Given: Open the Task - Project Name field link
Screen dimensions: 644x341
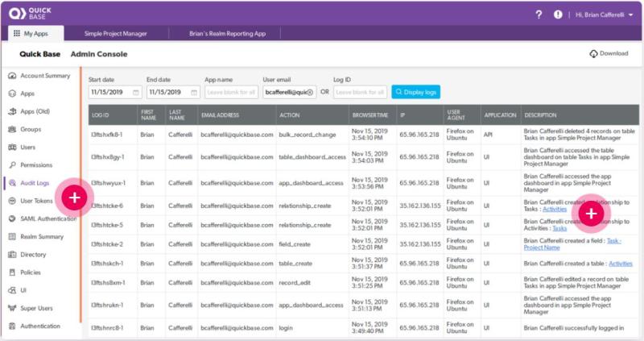Looking at the screenshot, I should 572,244.
